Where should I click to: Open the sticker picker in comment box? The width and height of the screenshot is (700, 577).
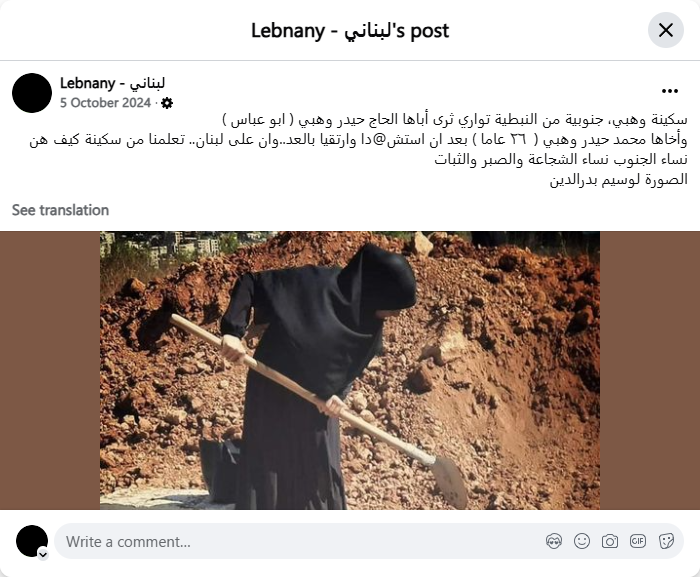pos(666,541)
